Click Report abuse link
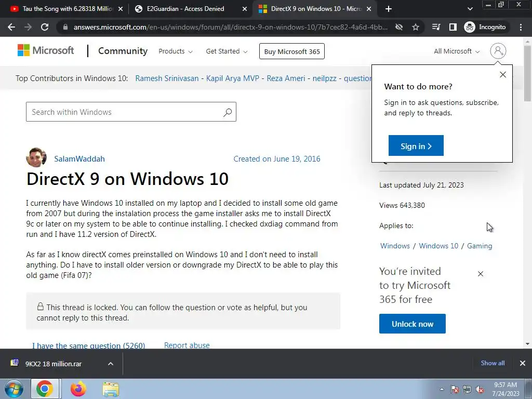Image resolution: width=532 pixels, height=399 pixels. (x=187, y=345)
